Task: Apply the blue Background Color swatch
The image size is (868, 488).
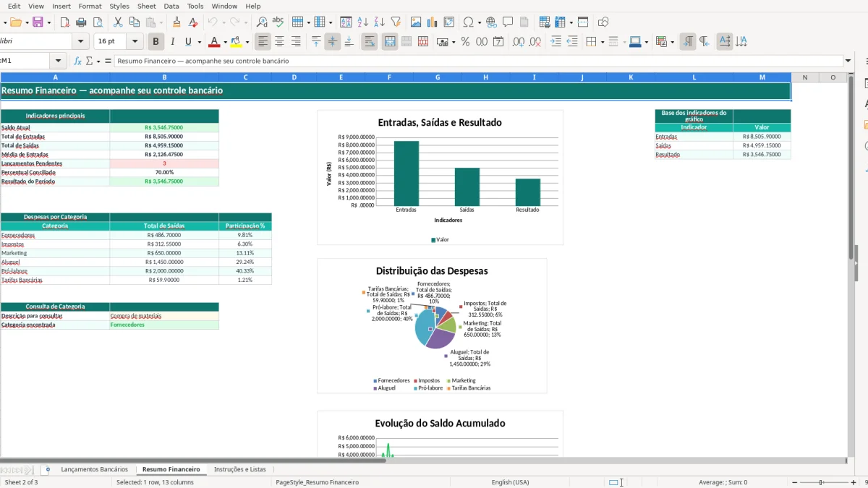Action: 634,42
